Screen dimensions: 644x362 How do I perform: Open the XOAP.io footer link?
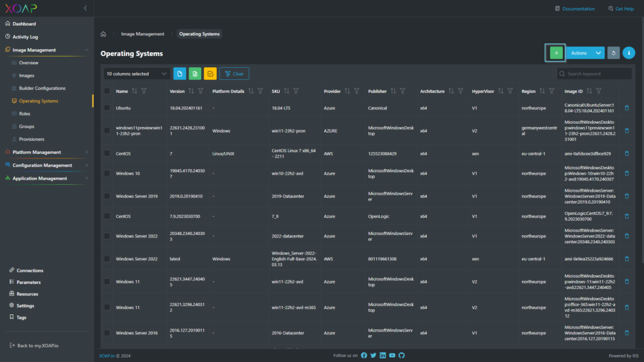tap(107, 356)
